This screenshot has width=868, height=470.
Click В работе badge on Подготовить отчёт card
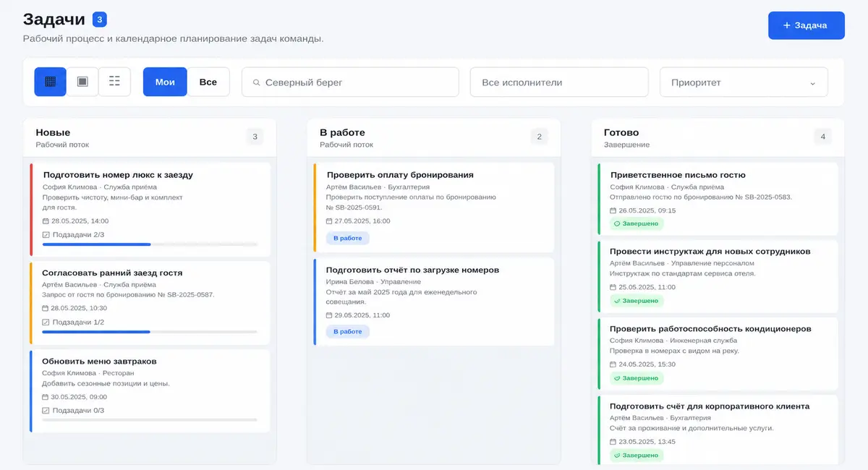pyautogui.click(x=347, y=331)
